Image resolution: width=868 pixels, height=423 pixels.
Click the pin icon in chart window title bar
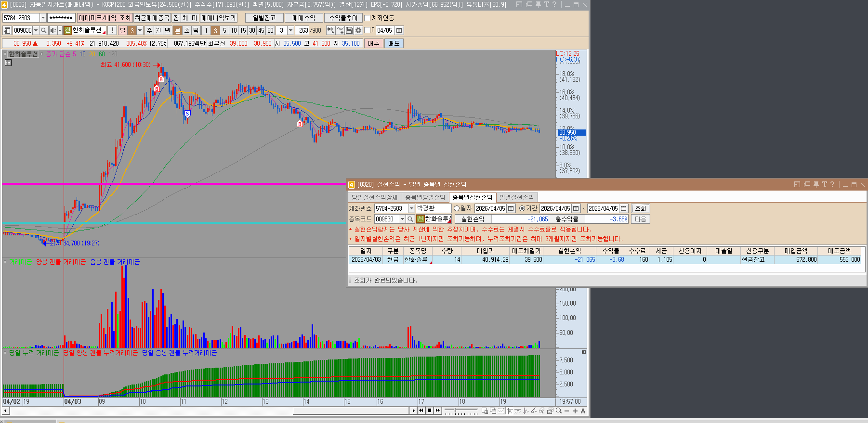(538, 4)
